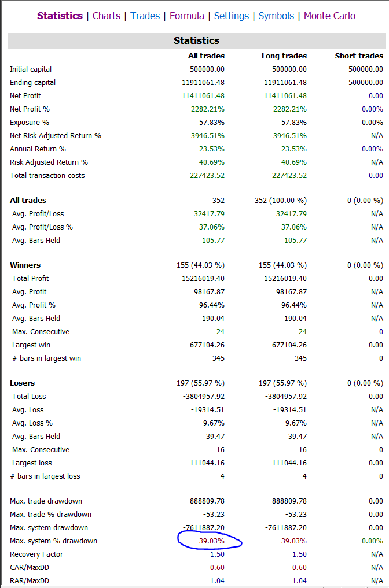Click All trades losers Avg. Bars Held 39.47

(x=215, y=437)
